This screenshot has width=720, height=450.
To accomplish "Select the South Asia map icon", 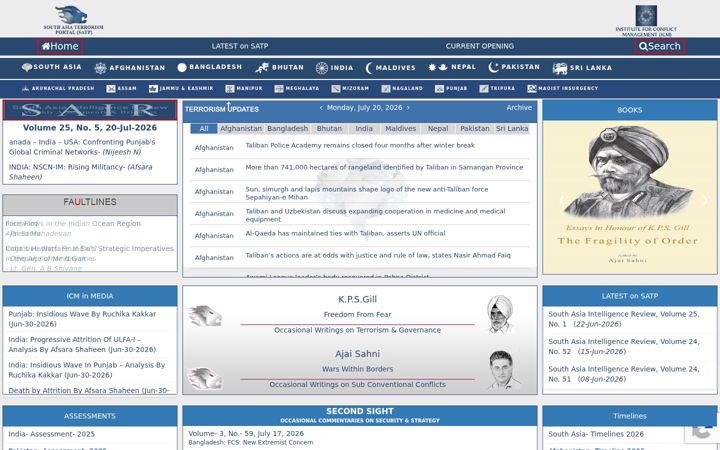I will [27, 68].
